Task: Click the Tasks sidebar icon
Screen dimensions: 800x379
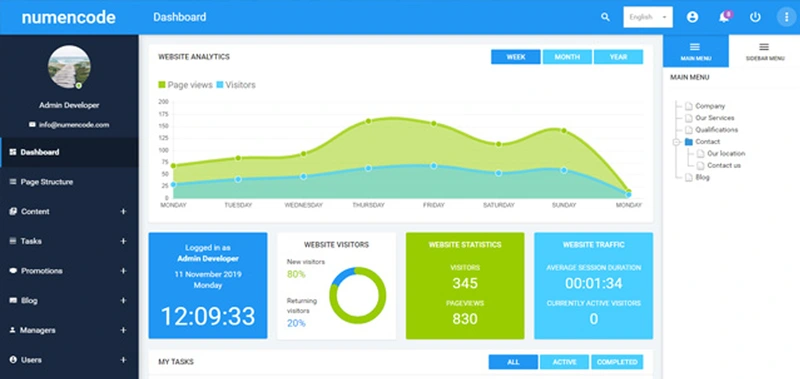Action: point(13,241)
